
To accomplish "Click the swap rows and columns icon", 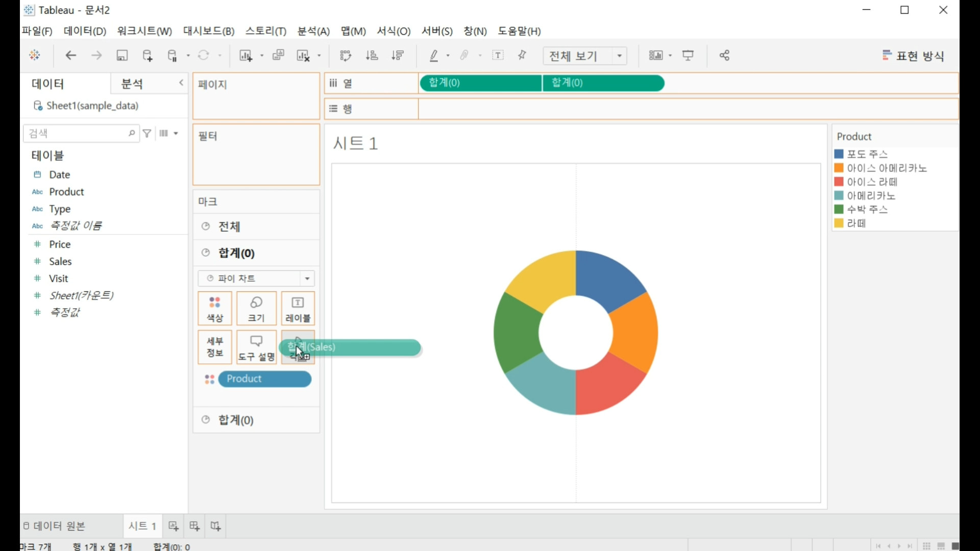I will [346, 56].
